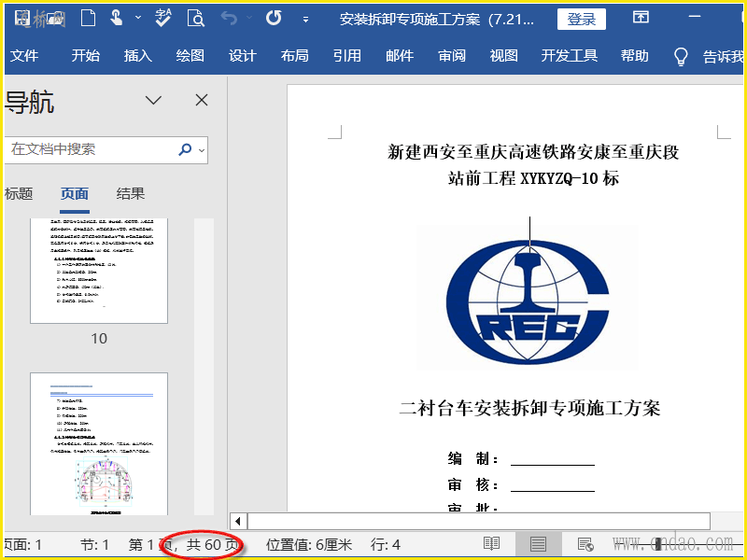Image resolution: width=747 pixels, height=560 pixels.
Task: Click heading 新建西安至重庆高速铁路安康至重庆段
Action: click(533, 152)
